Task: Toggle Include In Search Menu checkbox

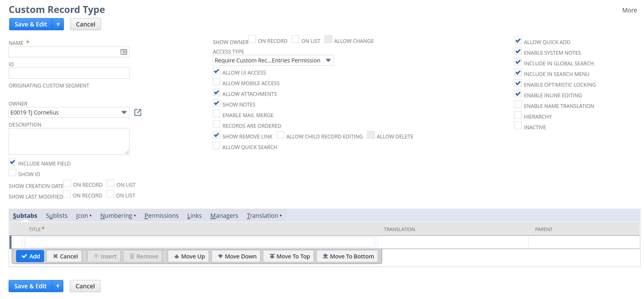Action: pyautogui.click(x=518, y=73)
